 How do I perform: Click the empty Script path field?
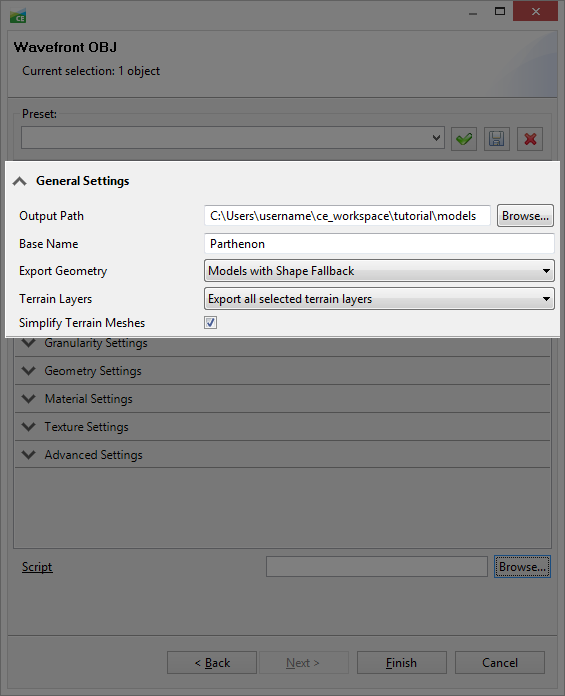click(x=377, y=567)
